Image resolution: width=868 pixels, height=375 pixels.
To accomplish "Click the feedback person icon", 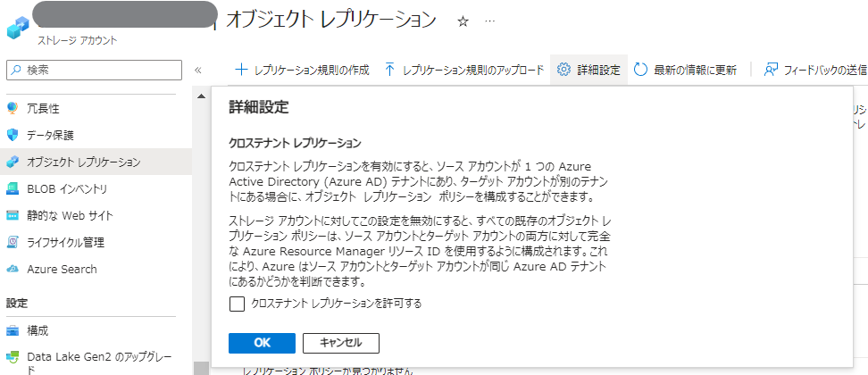I will 771,70.
